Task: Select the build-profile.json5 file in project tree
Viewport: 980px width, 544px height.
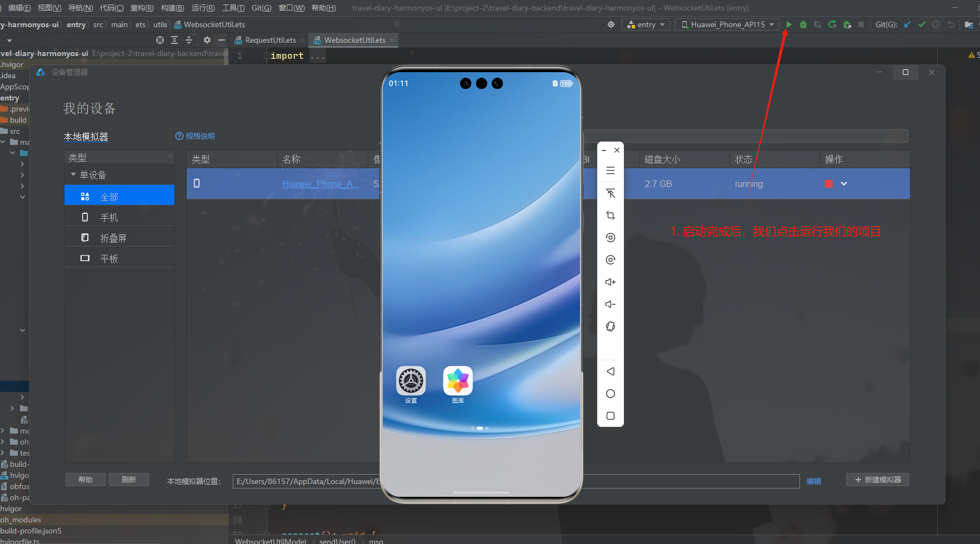Action: 31,531
